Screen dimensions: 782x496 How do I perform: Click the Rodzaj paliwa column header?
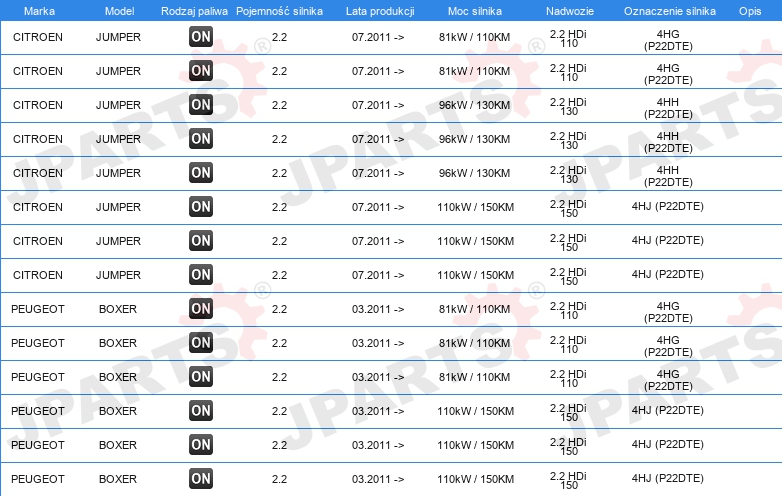pos(194,11)
